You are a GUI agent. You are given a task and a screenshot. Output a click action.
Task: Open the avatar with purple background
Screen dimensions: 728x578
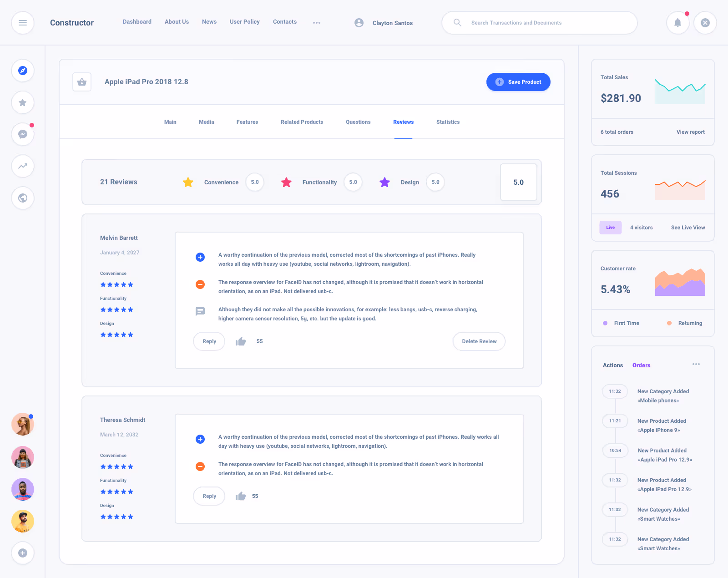(x=23, y=489)
